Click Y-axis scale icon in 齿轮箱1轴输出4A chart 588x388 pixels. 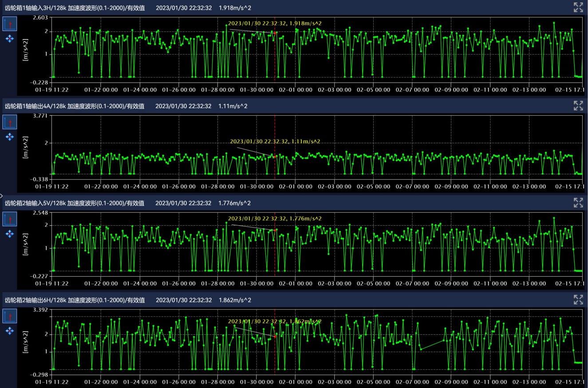9,121
